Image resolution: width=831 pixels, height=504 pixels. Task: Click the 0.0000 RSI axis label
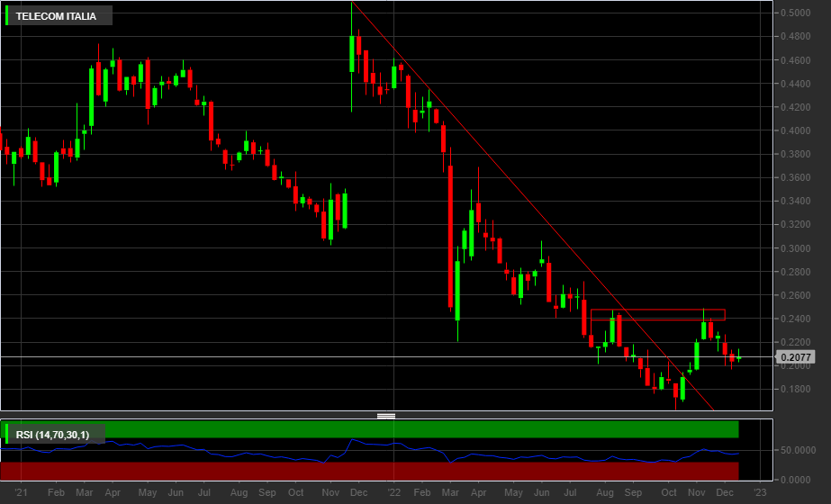[796, 480]
